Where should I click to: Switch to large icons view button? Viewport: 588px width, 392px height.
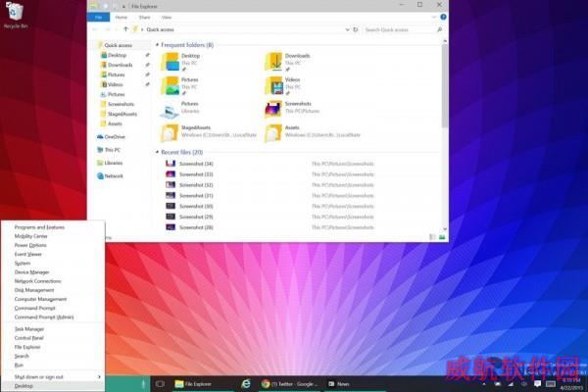[x=442, y=237]
